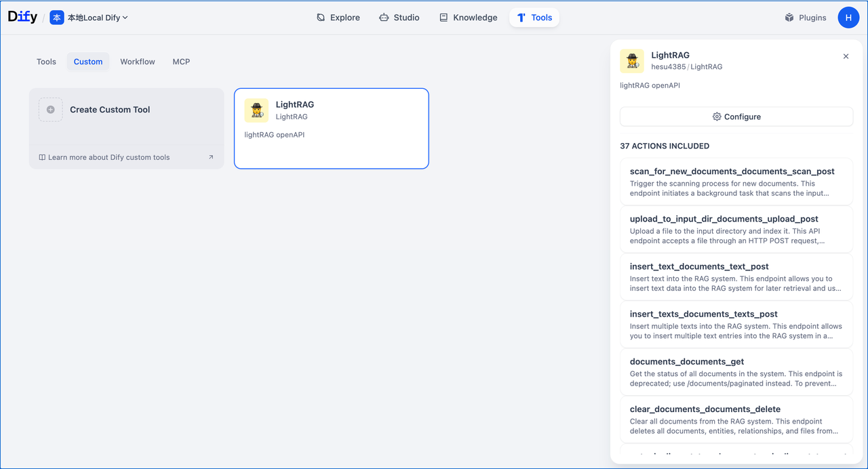868x469 pixels.
Task: Click Create Custom Tool text
Action: (x=110, y=110)
